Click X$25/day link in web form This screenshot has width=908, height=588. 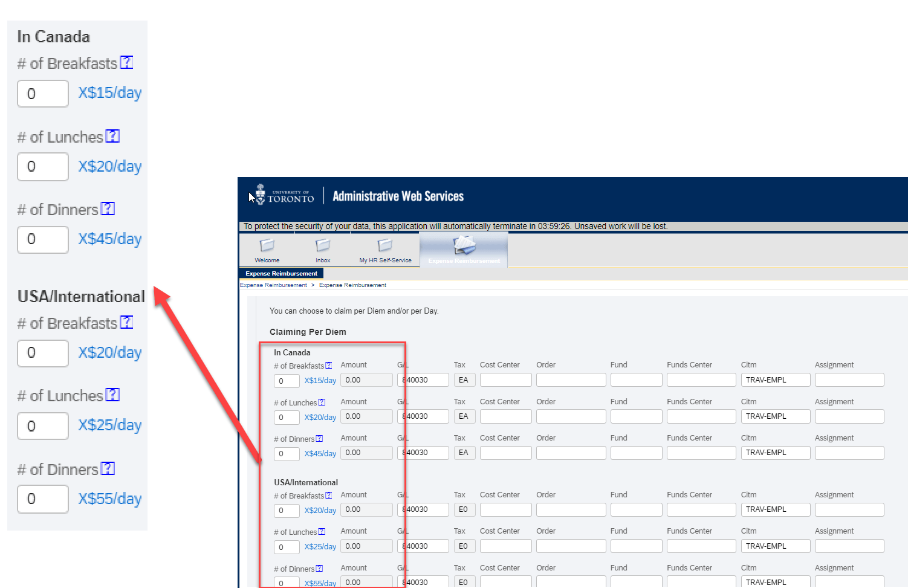point(320,546)
